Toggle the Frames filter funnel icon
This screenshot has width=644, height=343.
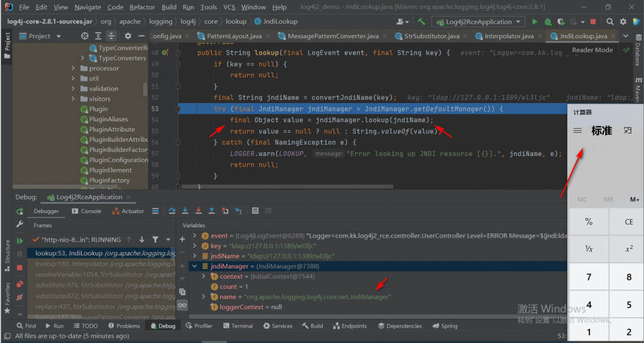(x=155, y=239)
